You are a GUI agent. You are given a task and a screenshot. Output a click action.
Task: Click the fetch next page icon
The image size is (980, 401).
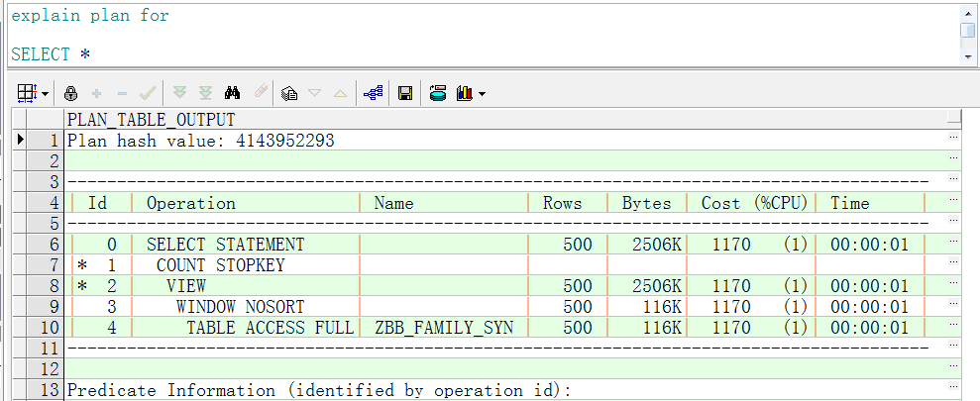(179, 93)
